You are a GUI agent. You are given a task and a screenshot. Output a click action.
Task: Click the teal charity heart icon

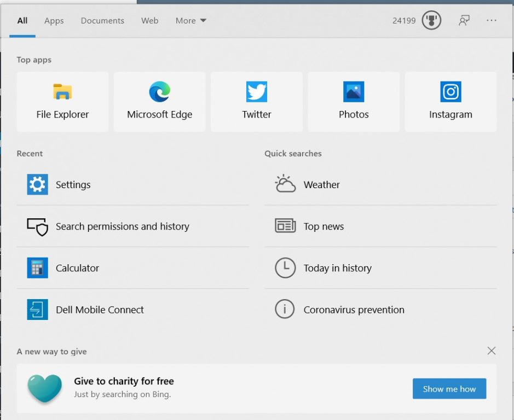[44, 388]
